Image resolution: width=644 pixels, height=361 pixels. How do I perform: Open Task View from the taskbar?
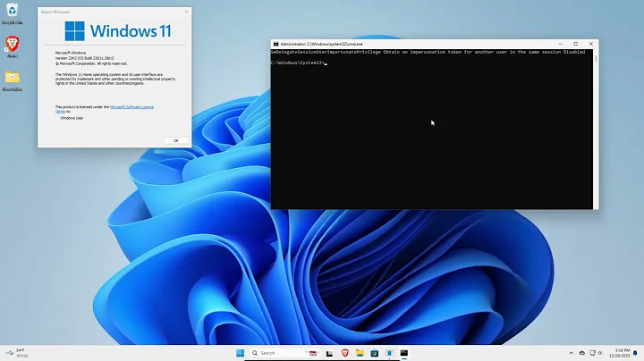329,353
